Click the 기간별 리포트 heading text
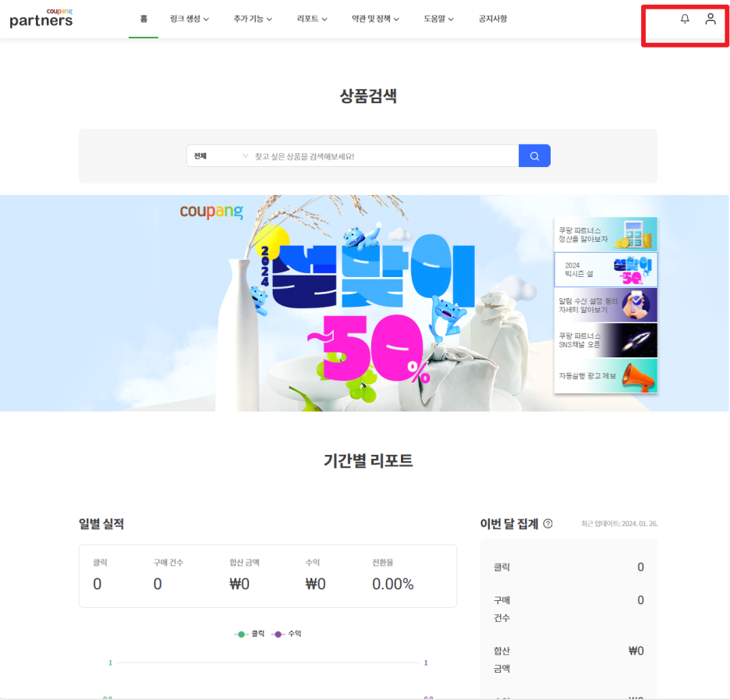This screenshot has height=700, width=730. pos(368,460)
